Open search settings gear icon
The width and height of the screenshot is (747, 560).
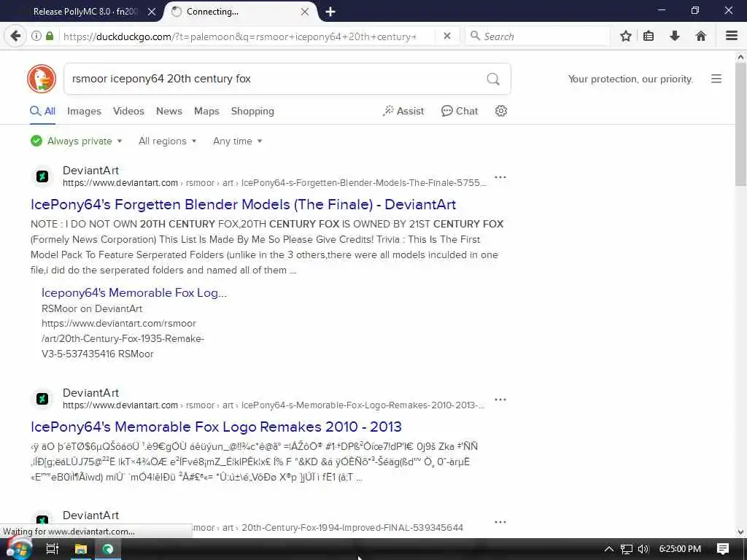(x=500, y=111)
